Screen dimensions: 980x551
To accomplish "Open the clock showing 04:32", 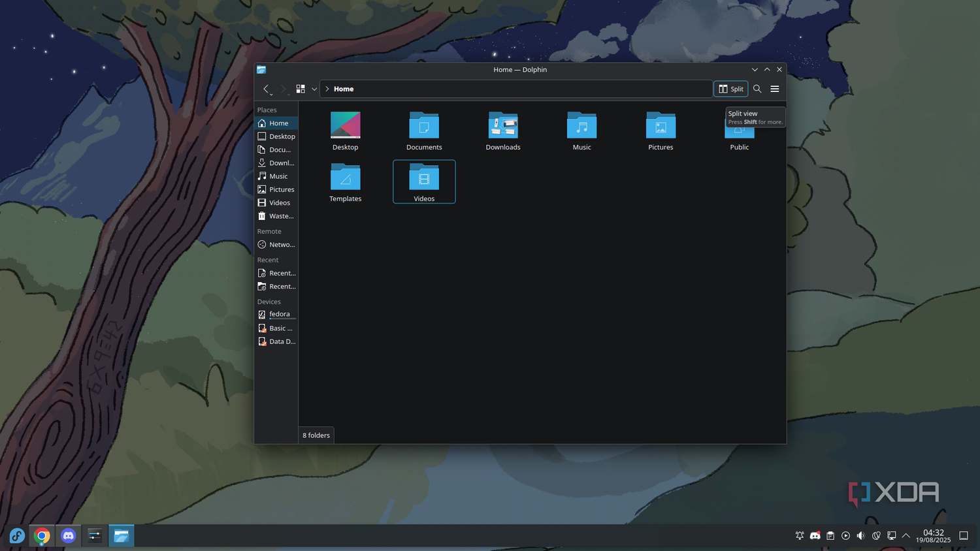I will pyautogui.click(x=933, y=536).
